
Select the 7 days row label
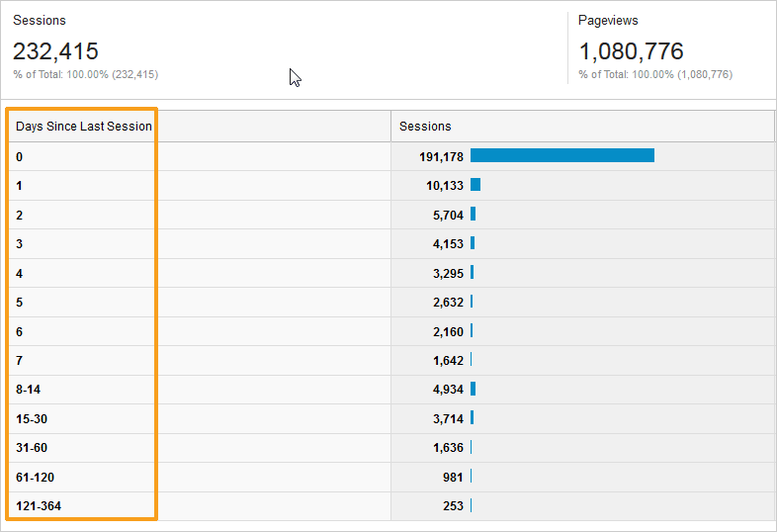click(19, 361)
